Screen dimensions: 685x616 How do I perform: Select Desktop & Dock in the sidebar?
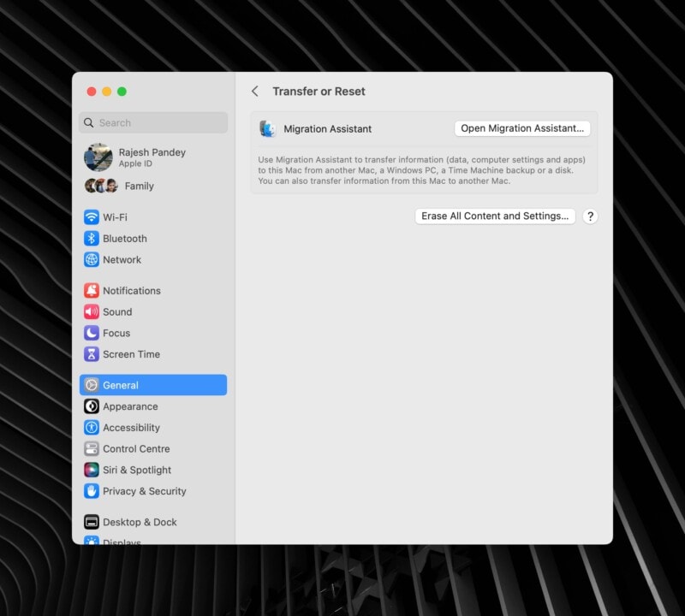(92, 522)
